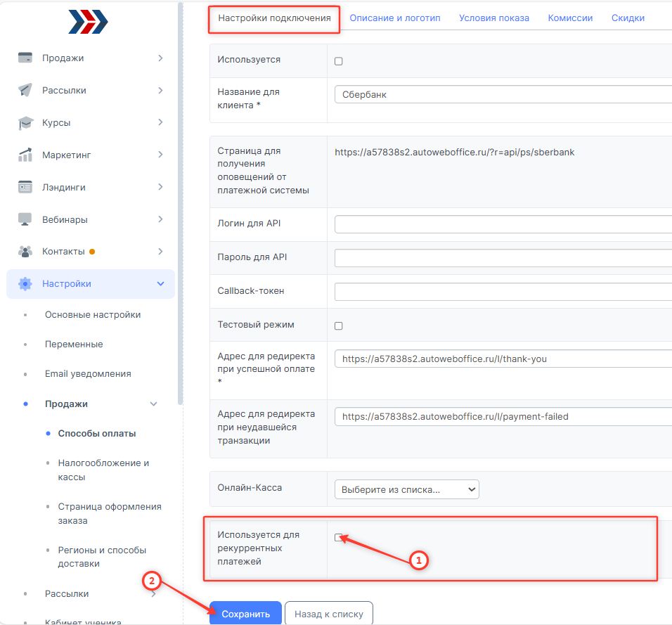Screen dimensions: 672x625
Task: Click the gear icon beside Настройки
Action: pos(25,284)
